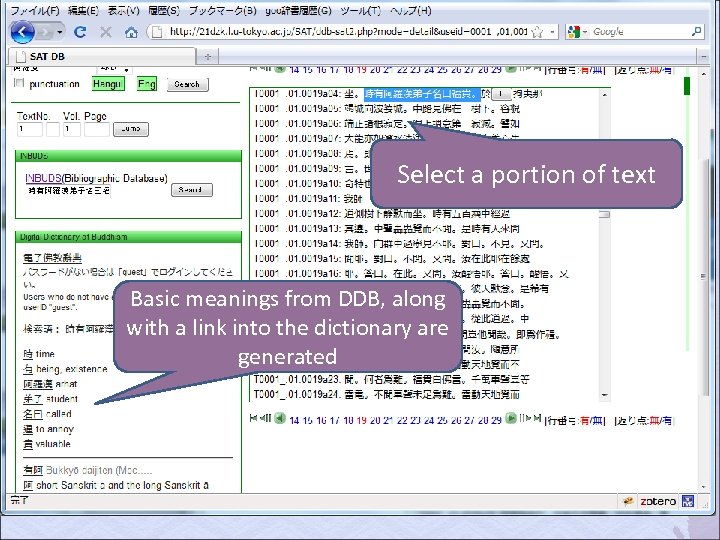The height and width of the screenshot is (540, 720).
Task: Click the browser forward arrow
Action: [45, 32]
